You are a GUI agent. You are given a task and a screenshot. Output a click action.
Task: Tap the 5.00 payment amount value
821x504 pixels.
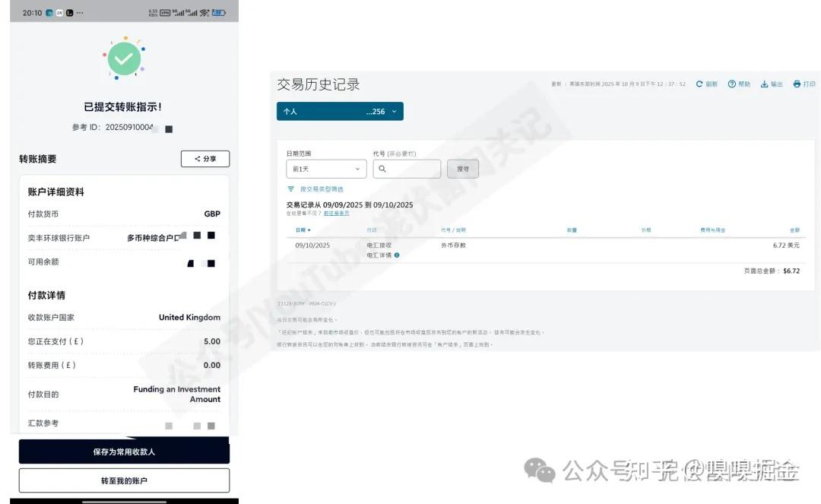tap(212, 341)
